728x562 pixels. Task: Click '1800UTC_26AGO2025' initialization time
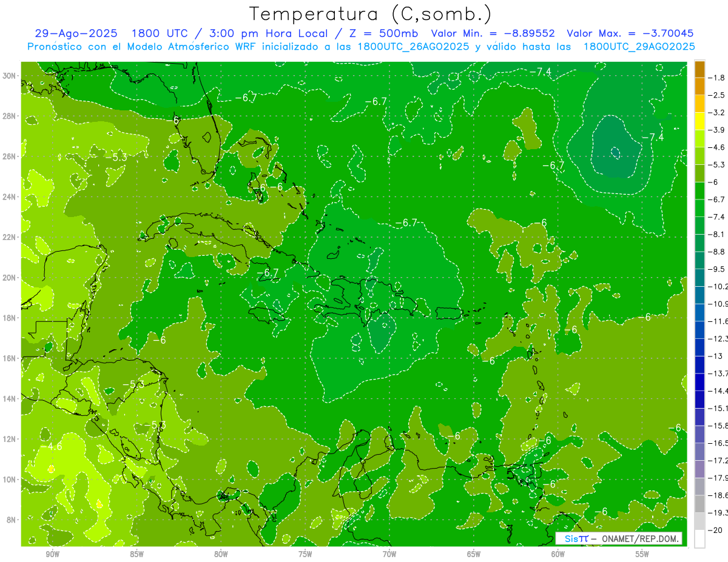[x=413, y=47]
